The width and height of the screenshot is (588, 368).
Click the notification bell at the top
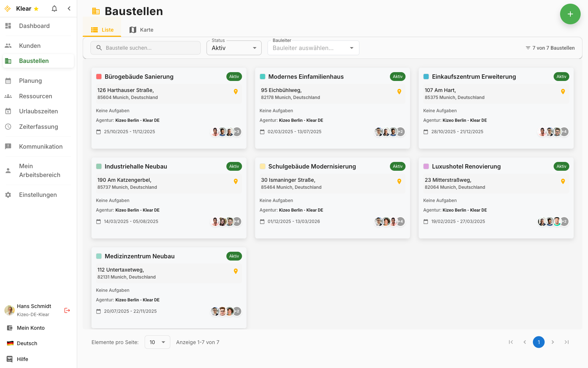click(x=54, y=8)
